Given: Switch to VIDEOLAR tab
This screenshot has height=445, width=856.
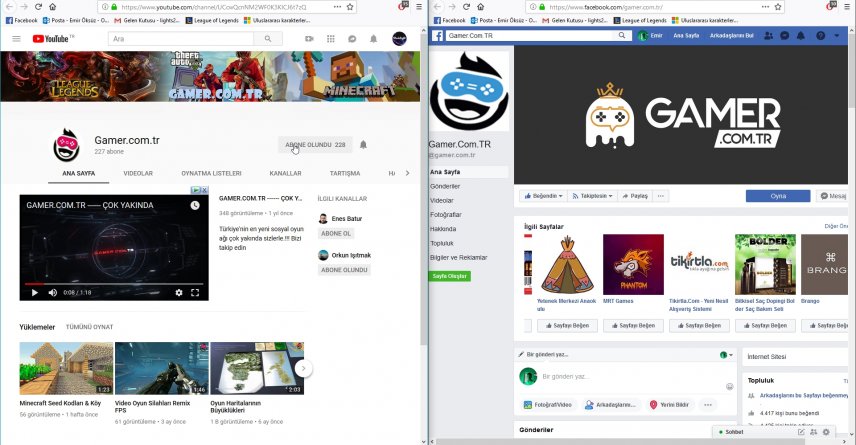Looking at the screenshot, I should [138, 173].
